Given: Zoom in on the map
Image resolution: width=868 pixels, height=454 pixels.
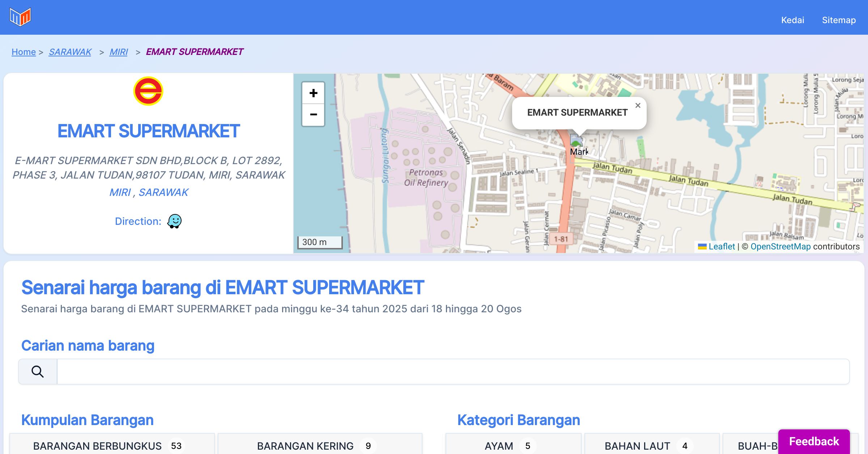Looking at the screenshot, I should 313,93.
